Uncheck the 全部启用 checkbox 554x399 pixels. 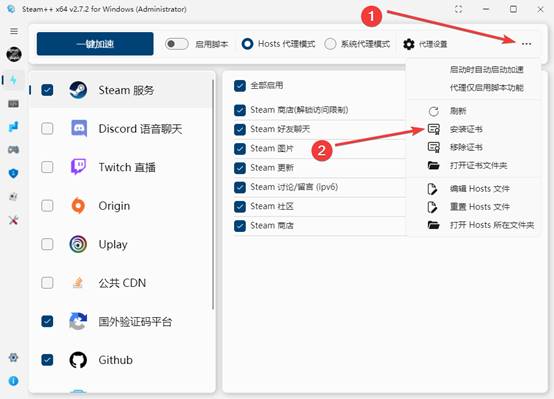(240, 86)
